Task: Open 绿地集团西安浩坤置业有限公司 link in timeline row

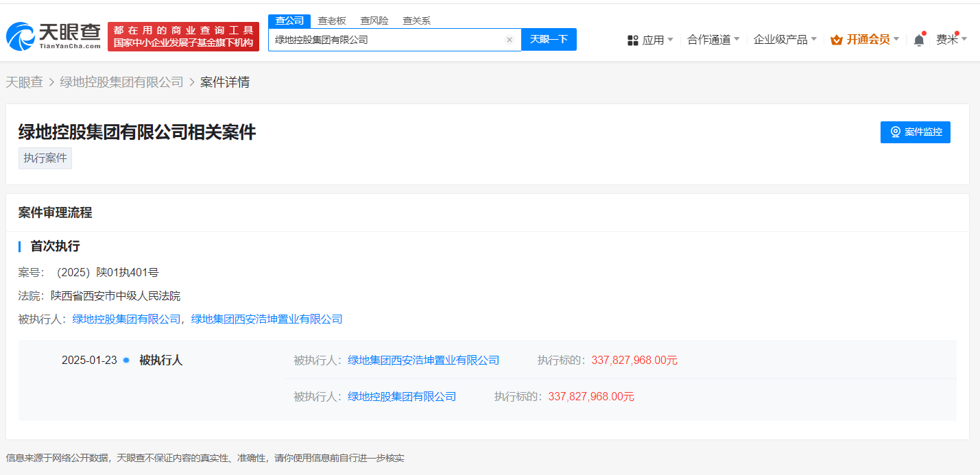Action: (424, 361)
